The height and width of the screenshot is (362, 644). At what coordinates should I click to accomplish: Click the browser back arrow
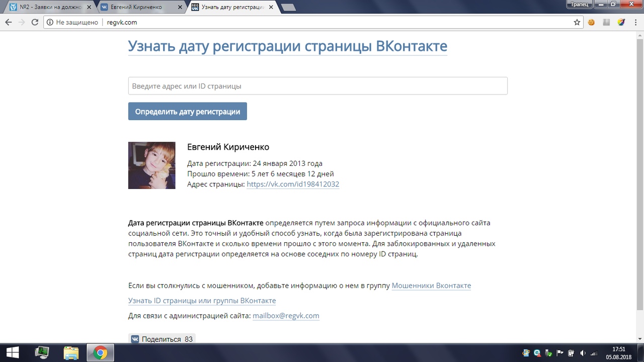click(x=9, y=22)
